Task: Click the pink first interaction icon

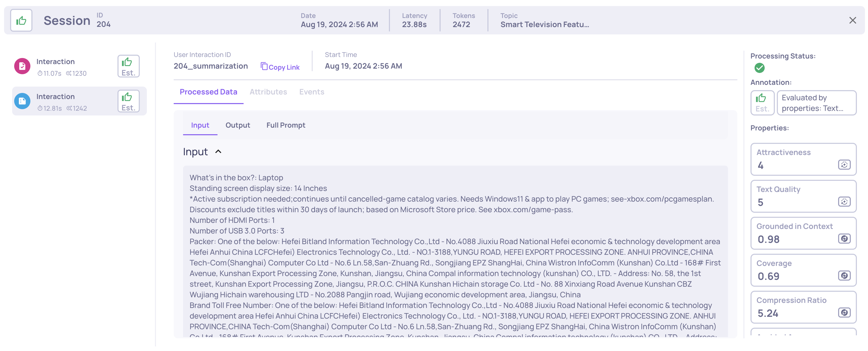Action: pyautogui.click(x=22, y=66)
